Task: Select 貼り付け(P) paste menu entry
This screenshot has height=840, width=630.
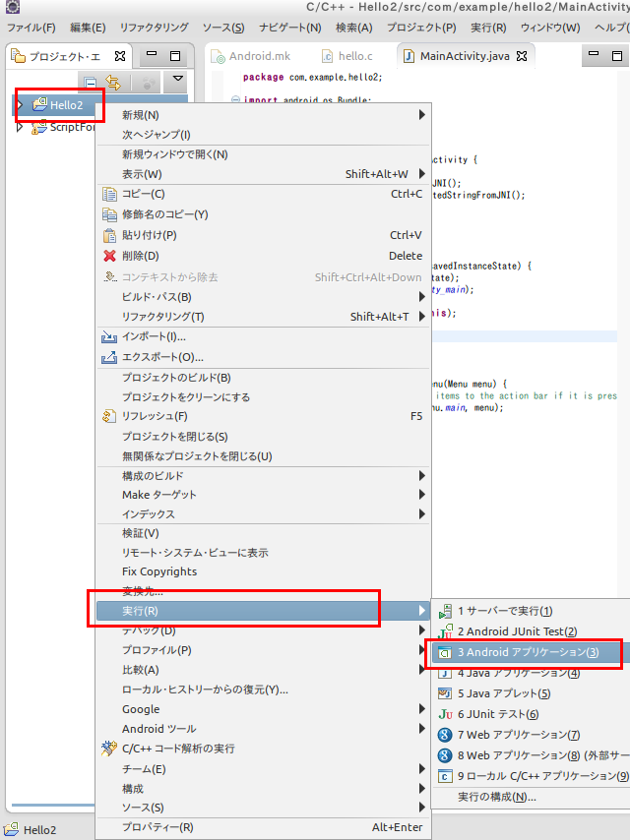Action: [x=149, y=235]
